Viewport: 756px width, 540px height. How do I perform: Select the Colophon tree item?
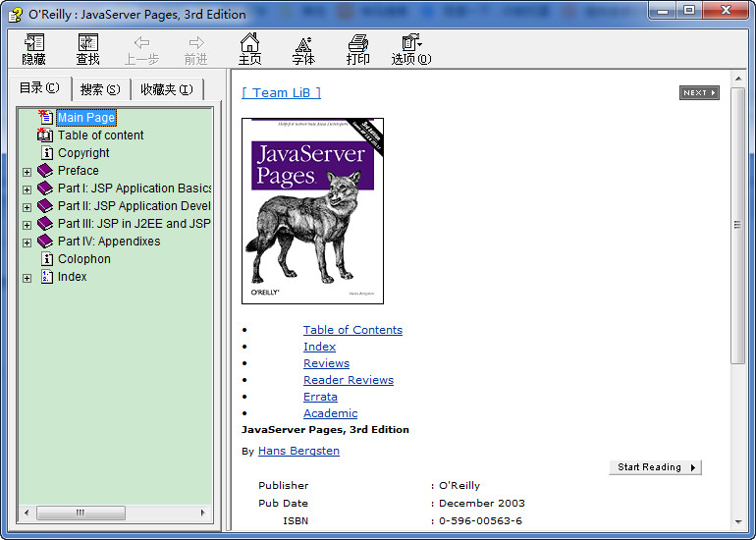(83, 259)
